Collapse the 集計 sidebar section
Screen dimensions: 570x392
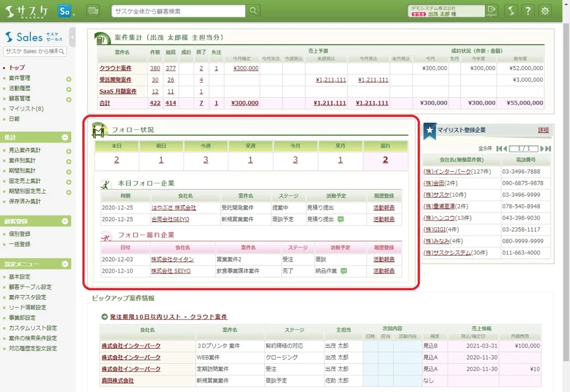coord(65,137)
